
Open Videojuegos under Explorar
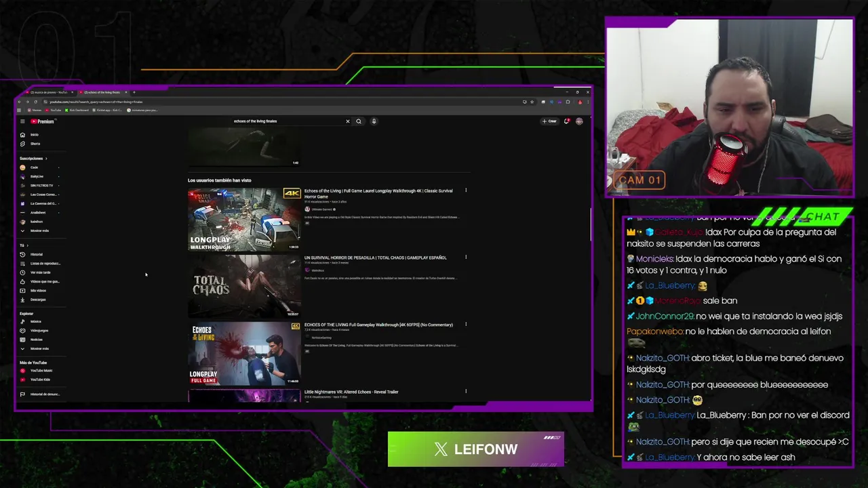[39, 331]
